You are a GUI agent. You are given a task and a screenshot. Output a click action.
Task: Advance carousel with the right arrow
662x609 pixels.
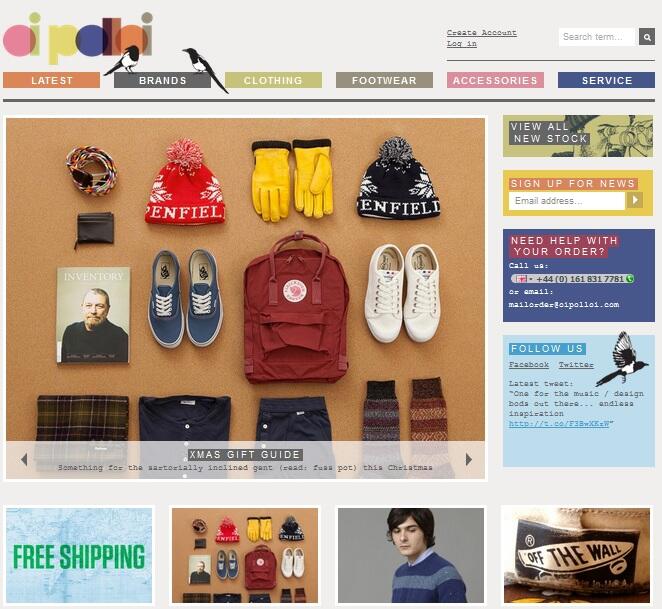(468, 459)
